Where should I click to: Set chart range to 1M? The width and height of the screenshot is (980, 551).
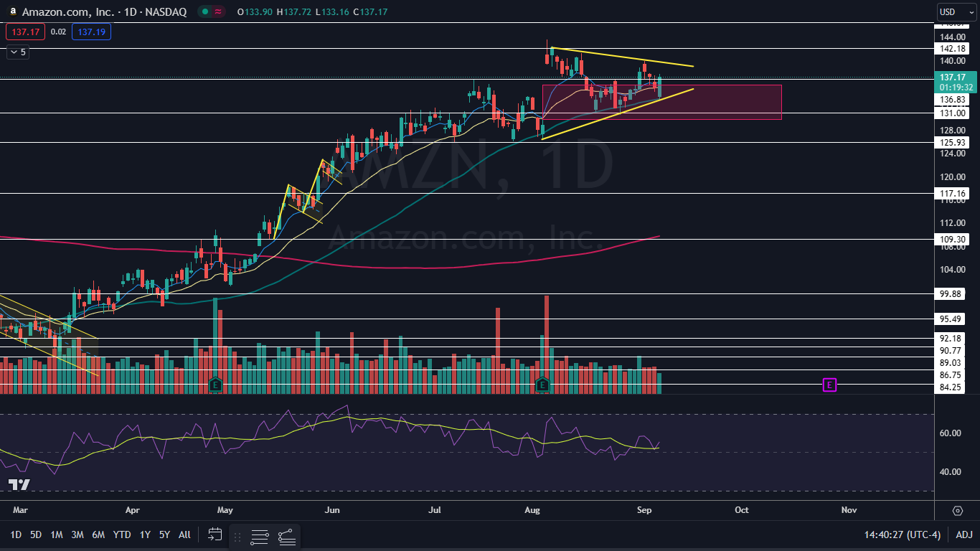tap(57, 534)
